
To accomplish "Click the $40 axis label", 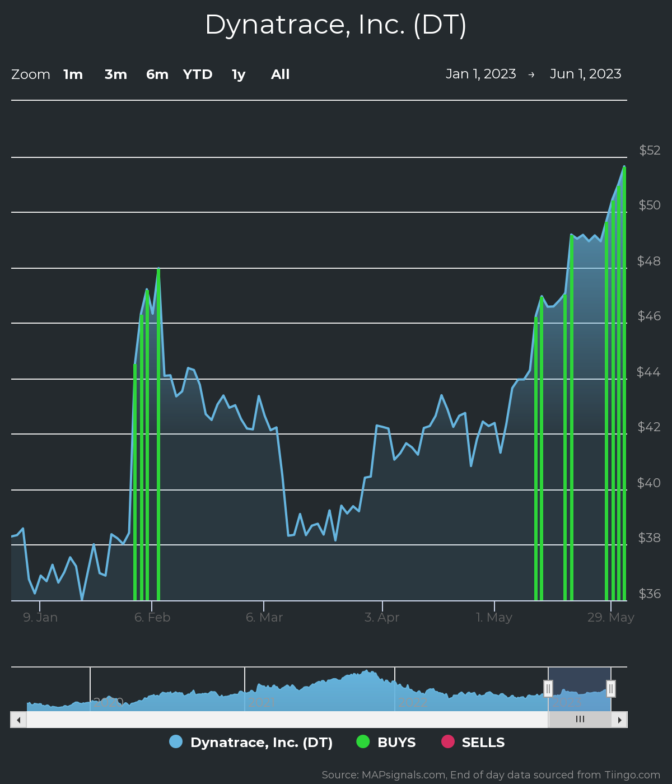I will click(649, 483).
